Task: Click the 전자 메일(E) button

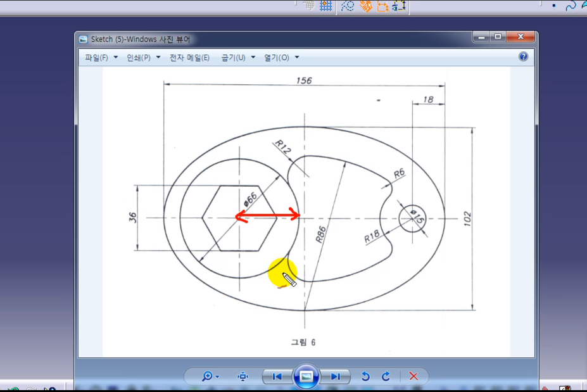Action: pos(189,58)
